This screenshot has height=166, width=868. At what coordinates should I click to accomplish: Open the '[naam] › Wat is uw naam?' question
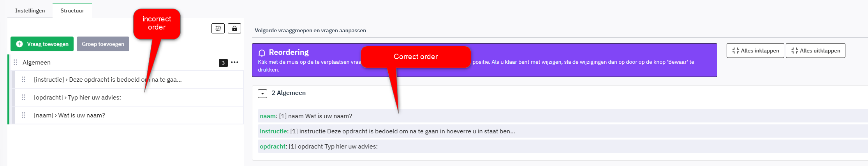tap(69, 115)
